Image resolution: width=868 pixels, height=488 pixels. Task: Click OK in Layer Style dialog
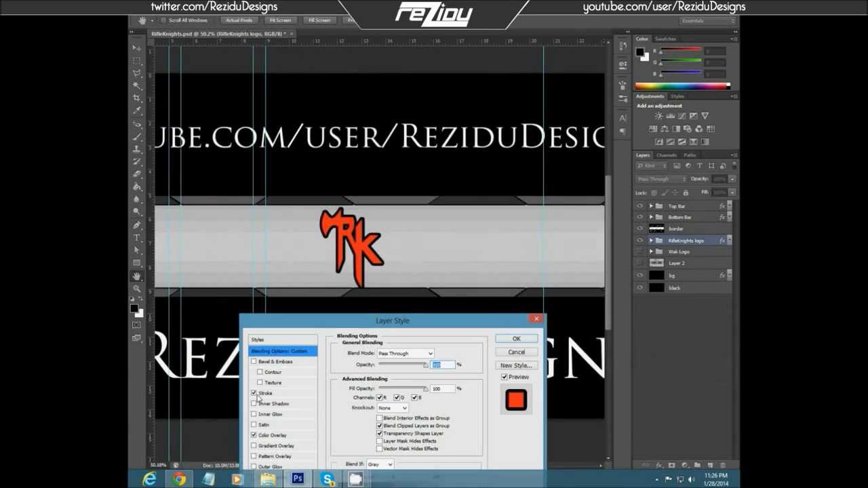click(516, 339)
